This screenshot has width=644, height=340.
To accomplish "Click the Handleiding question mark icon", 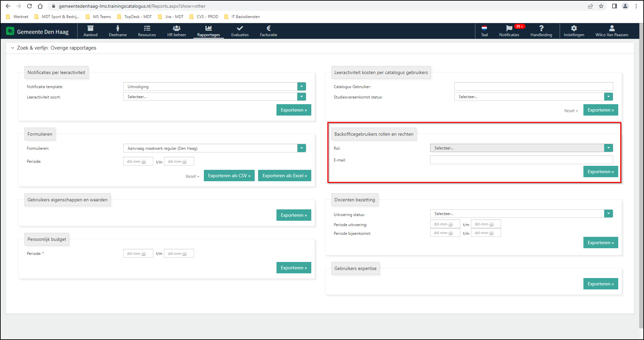I will pyautogui.click(x=541, y=28).
